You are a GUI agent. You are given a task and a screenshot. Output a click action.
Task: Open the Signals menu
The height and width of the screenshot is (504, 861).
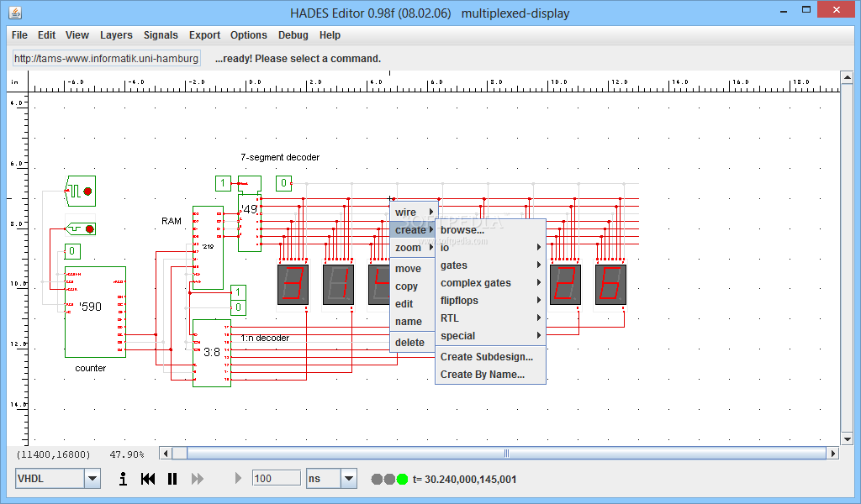(x=161, y=35)
